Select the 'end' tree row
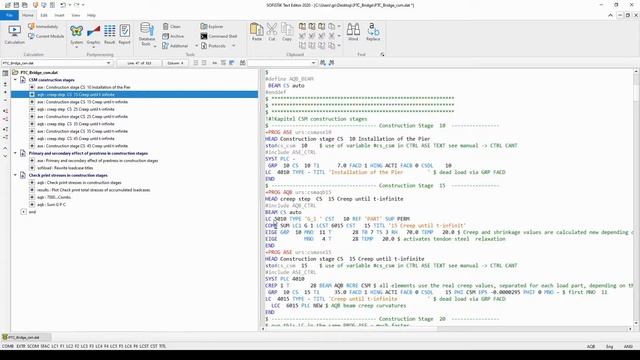 tap(32, 212)
